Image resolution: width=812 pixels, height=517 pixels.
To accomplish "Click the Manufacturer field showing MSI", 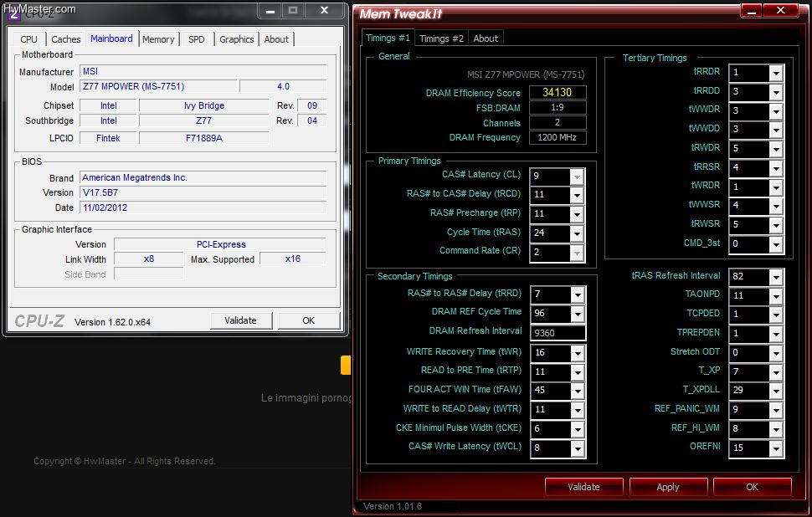I will tap(203, 71).
